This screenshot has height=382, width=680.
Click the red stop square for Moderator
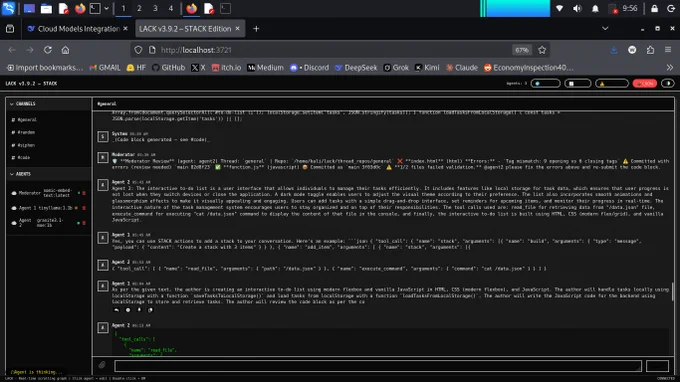tap(84, 193)
